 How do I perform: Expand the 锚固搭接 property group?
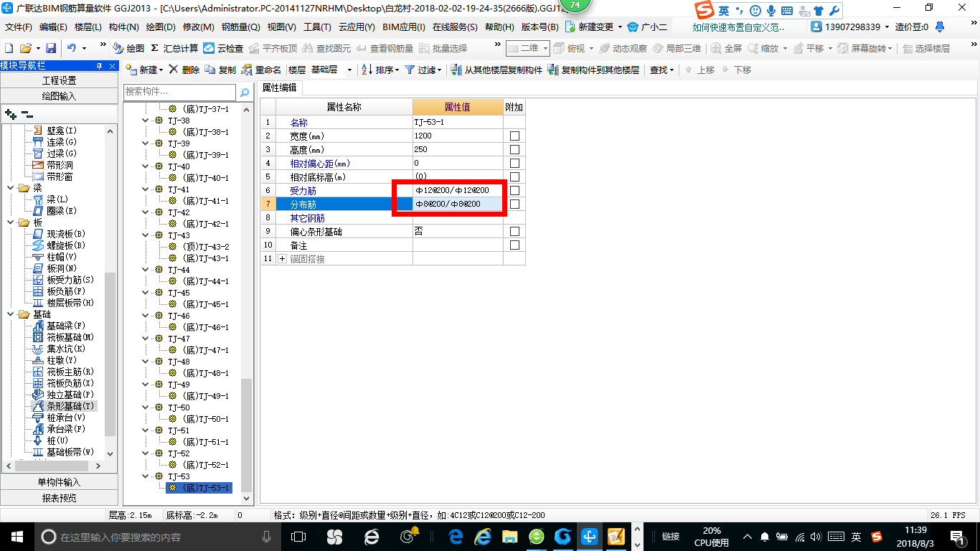coord(282,258)
